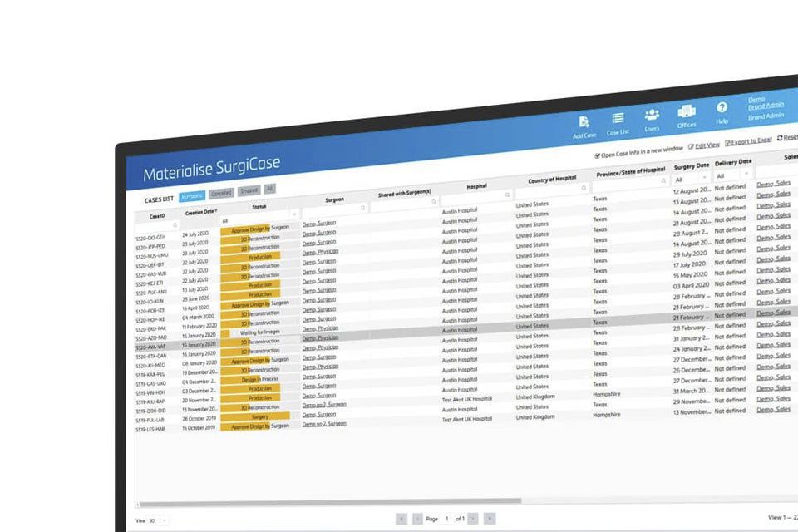798x532 pixels.
Task: Select the Case List icon
Action: [x=618, y=118]
